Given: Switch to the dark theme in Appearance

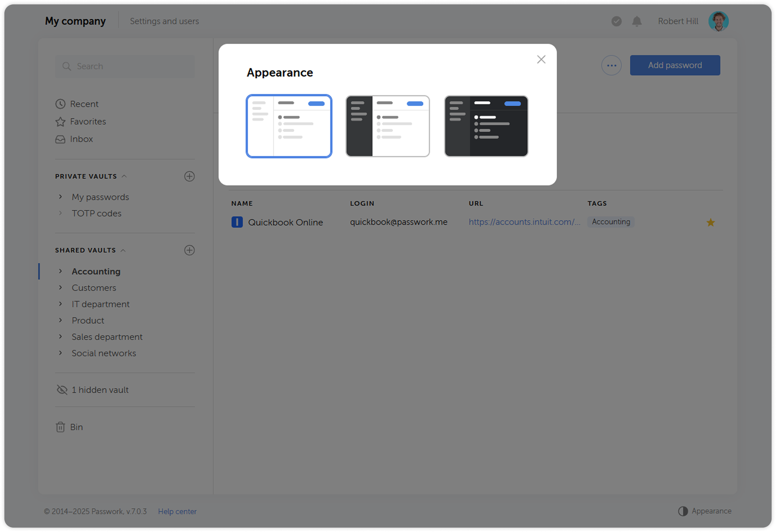Looking at the screenshot, I should pyautogui.click(x=486, y=126).
